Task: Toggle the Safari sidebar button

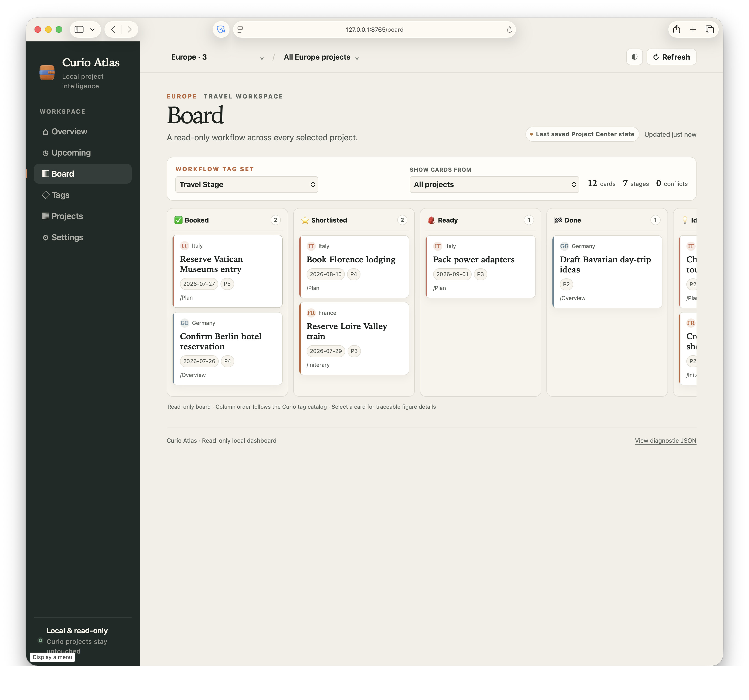Action: tap(79, 29)
